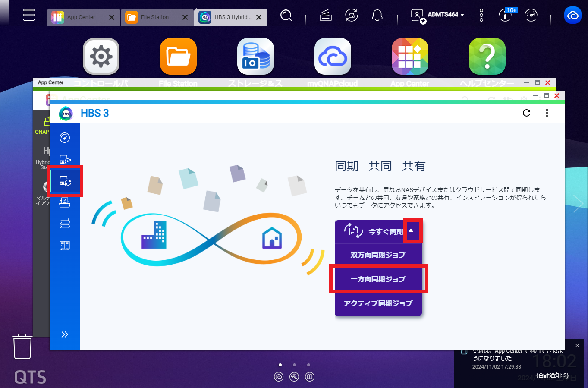Go to next desktop page arrow
The width and height of the screenshot is (588, 388).
pyautogui.click(x=579, y=204)
